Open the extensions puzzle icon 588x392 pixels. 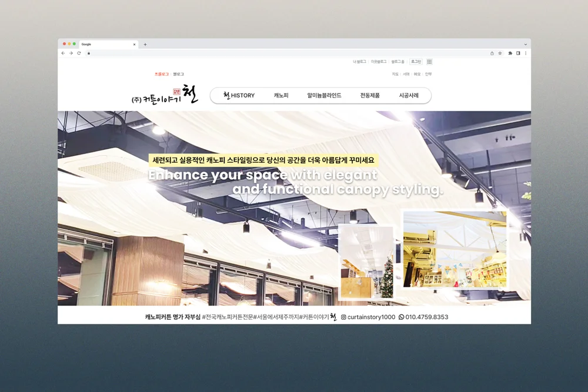pos(510,53)
